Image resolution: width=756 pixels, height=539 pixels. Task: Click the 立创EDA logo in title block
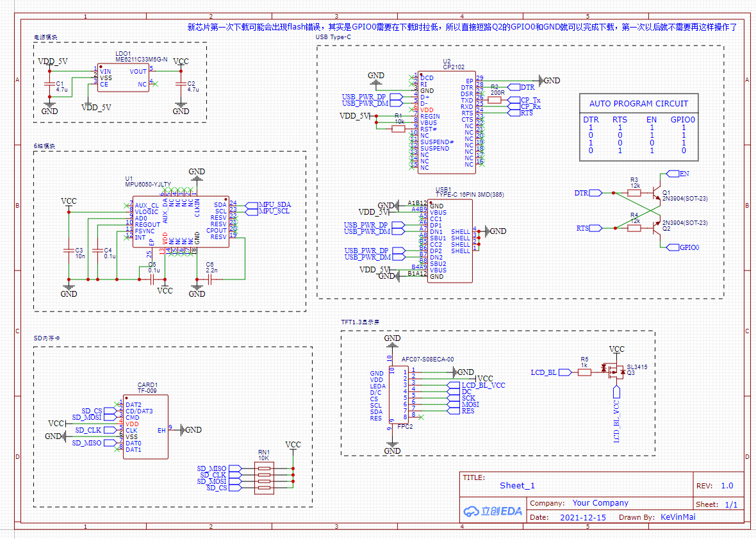tap(492, 511)
